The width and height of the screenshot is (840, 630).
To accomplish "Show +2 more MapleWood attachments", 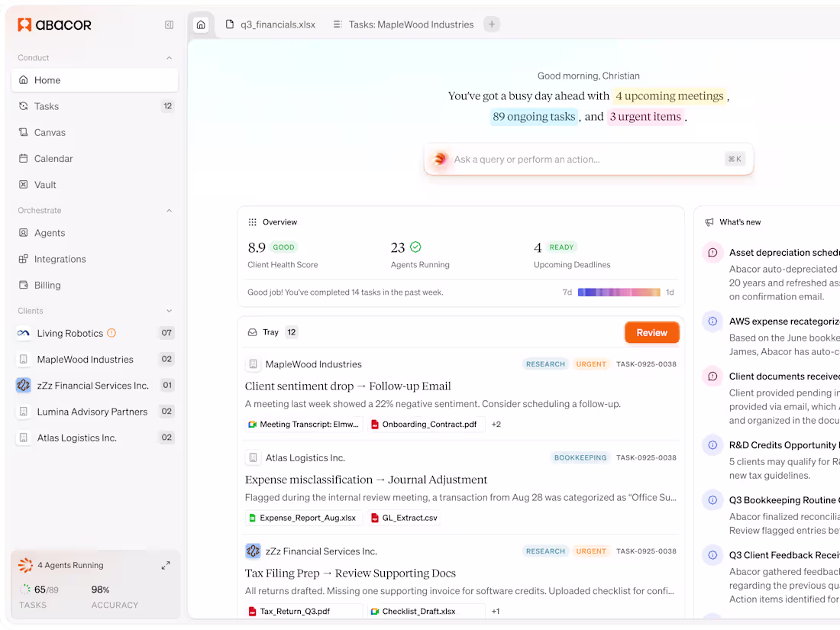I will click(x=496, y=425).
